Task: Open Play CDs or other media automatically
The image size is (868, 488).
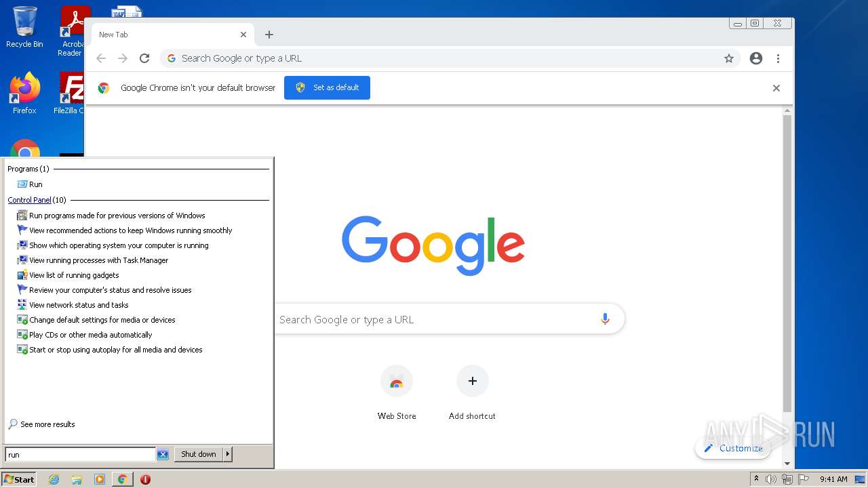Action: click(85, 335)
